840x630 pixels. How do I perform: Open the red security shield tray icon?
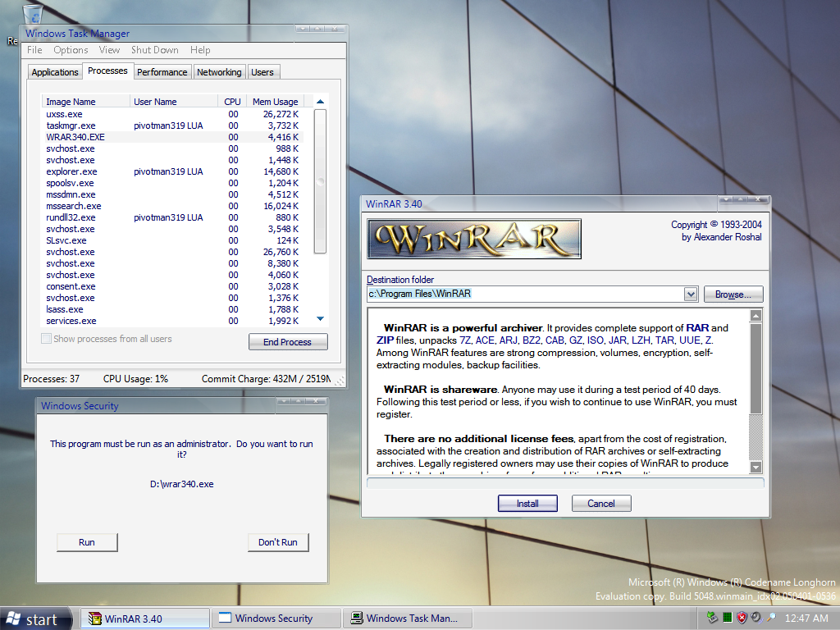(x=742, y=618)
